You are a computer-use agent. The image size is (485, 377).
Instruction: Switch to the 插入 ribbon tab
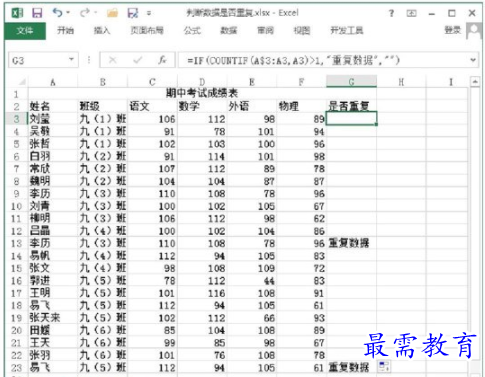tap(102, 31)
